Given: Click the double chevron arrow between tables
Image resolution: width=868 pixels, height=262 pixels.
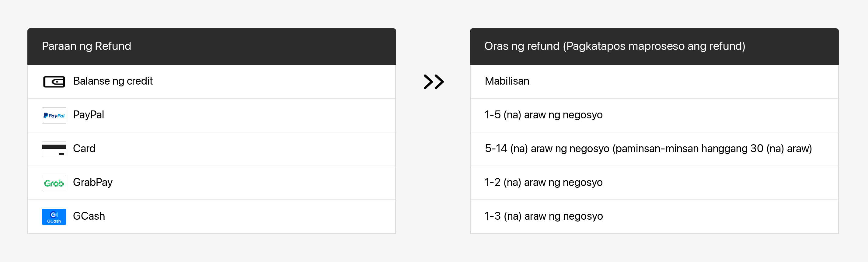Looking at the screenshot, I should [x=433, y=82].
